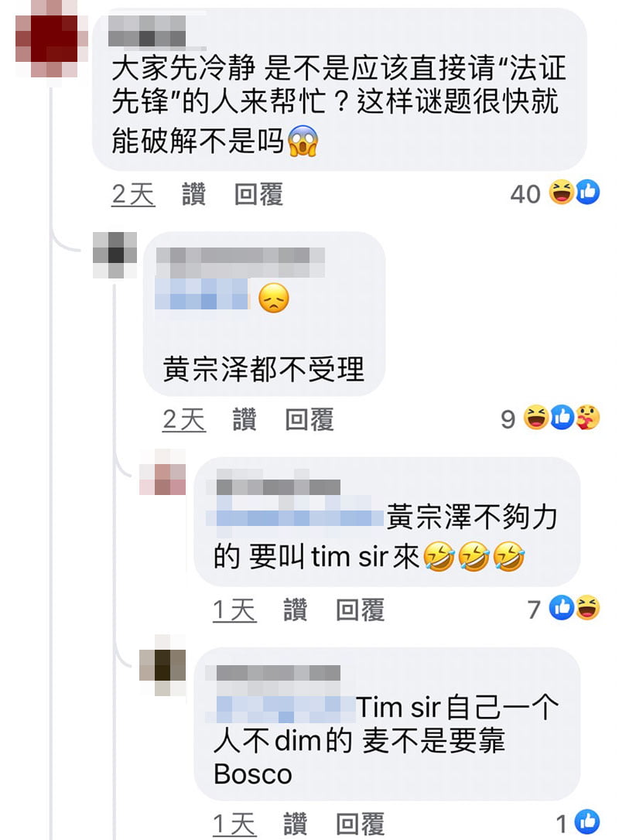Click the heart-hug care reaction on 黄宗泽 comment

(x=588, y=418)
